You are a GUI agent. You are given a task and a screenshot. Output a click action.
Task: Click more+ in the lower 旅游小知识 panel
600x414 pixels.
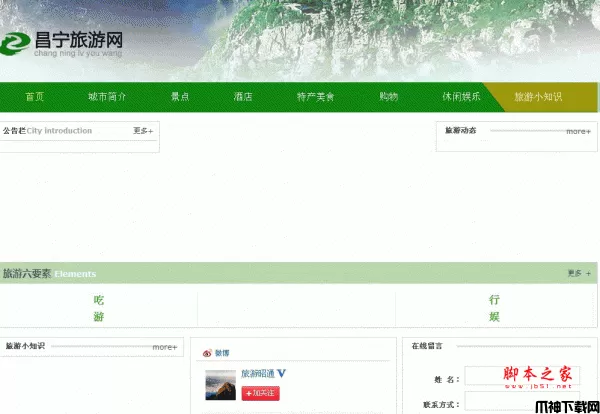165,347
